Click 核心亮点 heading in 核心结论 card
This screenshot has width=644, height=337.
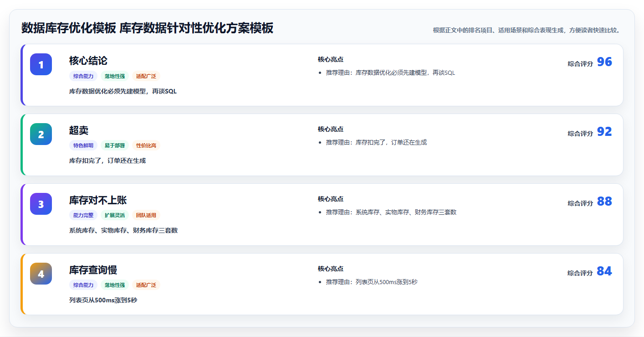pyautogui.click(x=331, y=59)
